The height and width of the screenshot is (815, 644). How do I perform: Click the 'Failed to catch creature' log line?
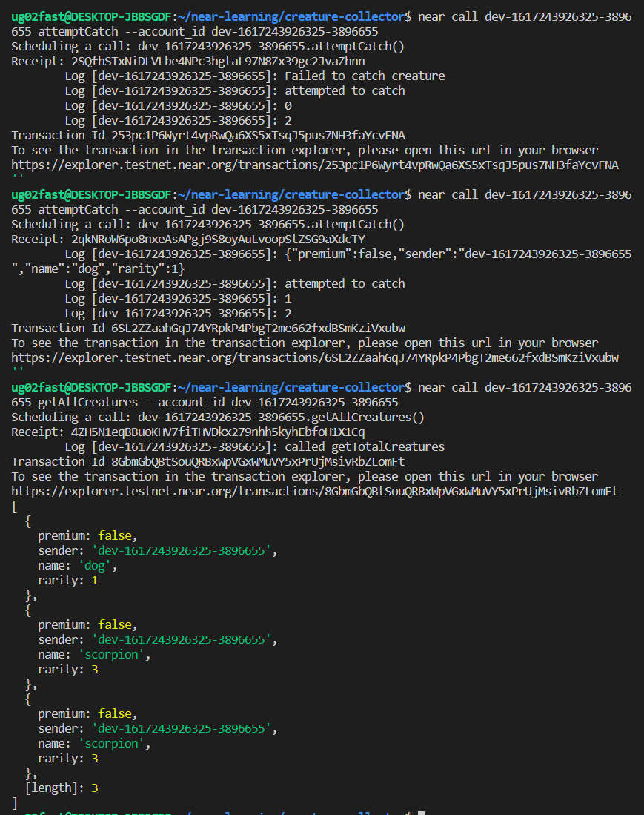pos(254,76)
